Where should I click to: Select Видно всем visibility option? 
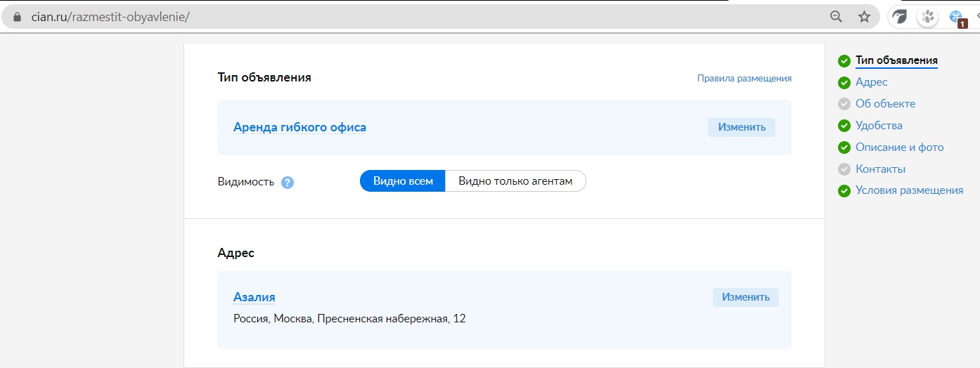(403, 181)
